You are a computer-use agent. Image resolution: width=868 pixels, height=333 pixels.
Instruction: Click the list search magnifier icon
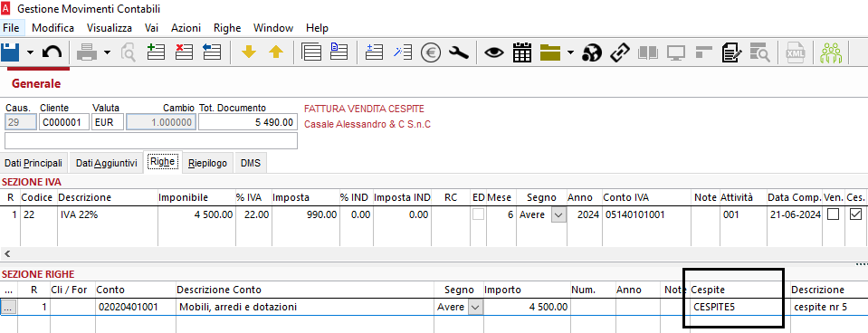point(759,52)
